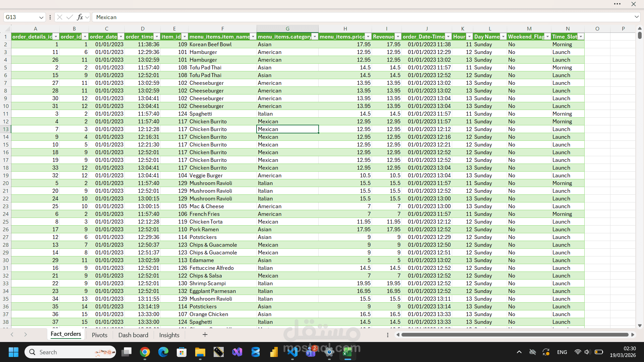The height and width of the screenshot is (362, 644).
Task: Open filter dropdown for menu_items.item_name column
Action: pos(253,37)
